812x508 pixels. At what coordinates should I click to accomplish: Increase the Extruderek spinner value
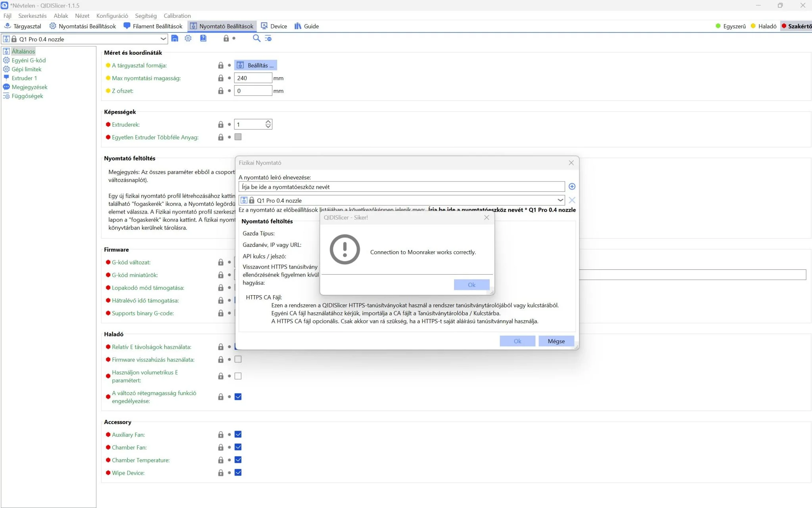268,122
